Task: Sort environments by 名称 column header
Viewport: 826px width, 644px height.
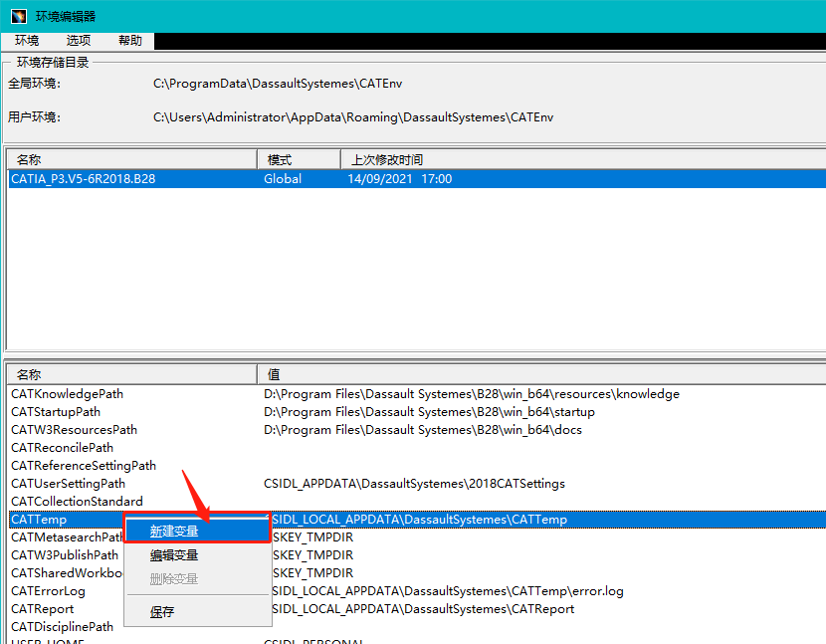Action: [131, 159]
